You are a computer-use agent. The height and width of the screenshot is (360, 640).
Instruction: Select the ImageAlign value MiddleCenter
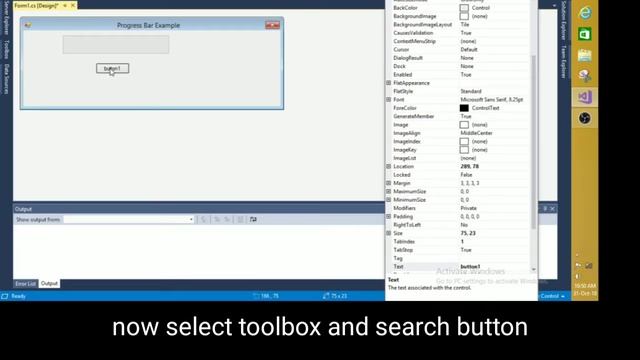476,133
